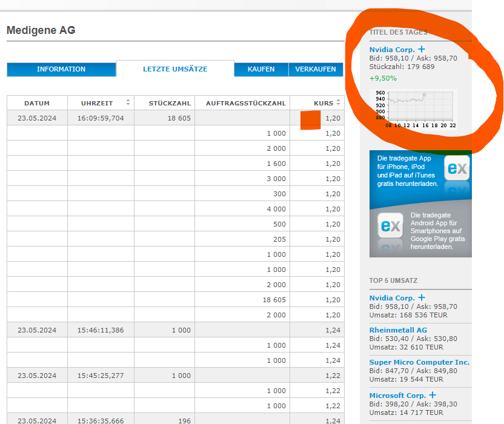Select the order quantity 300 cell
Viewport: 504px width, 424px height.
tap(242, 194)
